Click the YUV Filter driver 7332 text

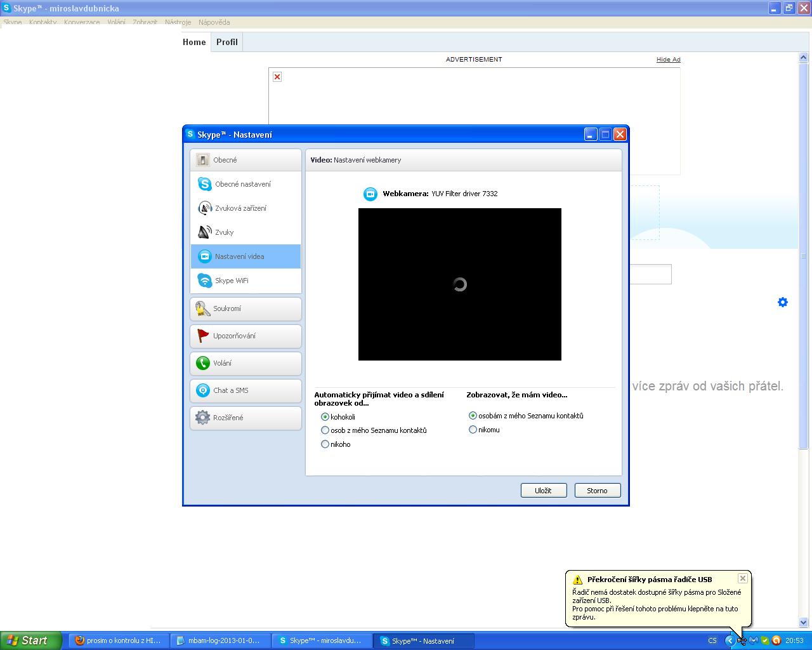pyautogui.click(x=464, y=194)
